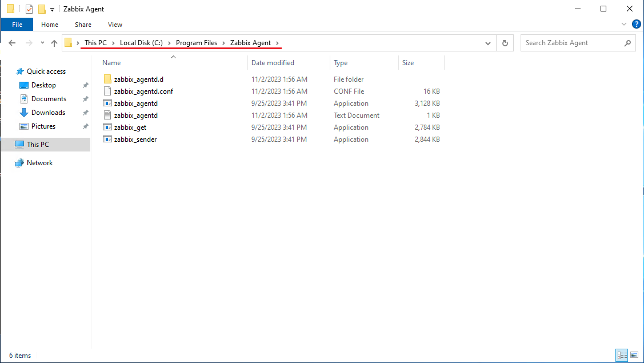Go back with the back arrow

pos(12,43)
